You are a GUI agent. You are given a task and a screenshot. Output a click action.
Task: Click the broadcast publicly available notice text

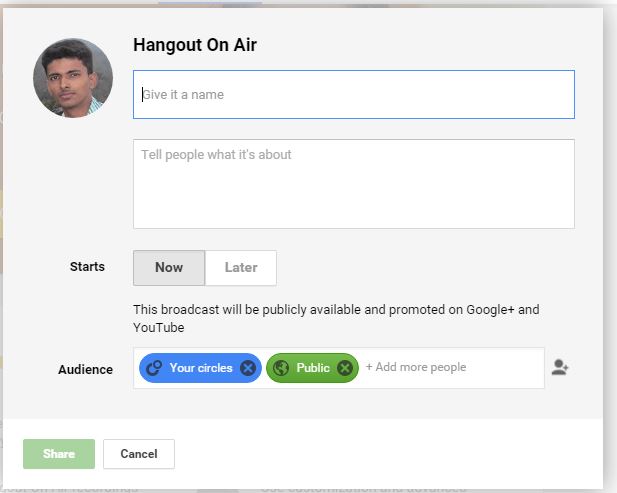click(336, 318)
